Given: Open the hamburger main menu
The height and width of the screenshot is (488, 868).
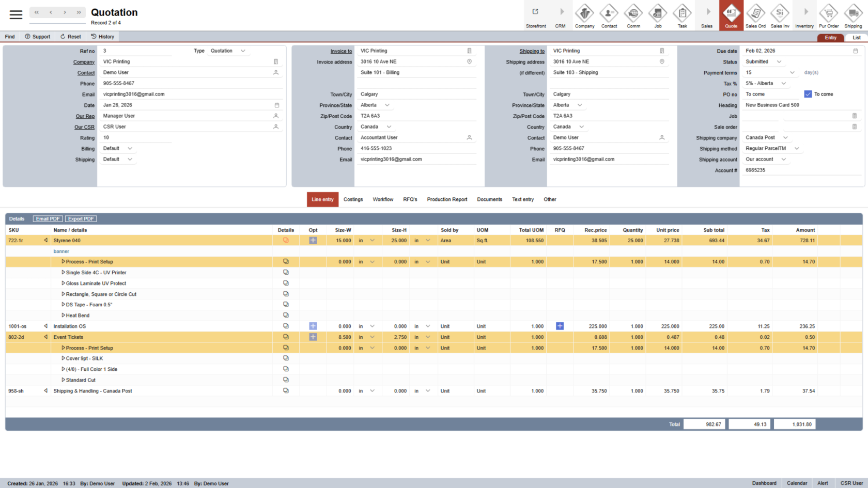Looking at the screenshot, I should [x=16, y=14].
